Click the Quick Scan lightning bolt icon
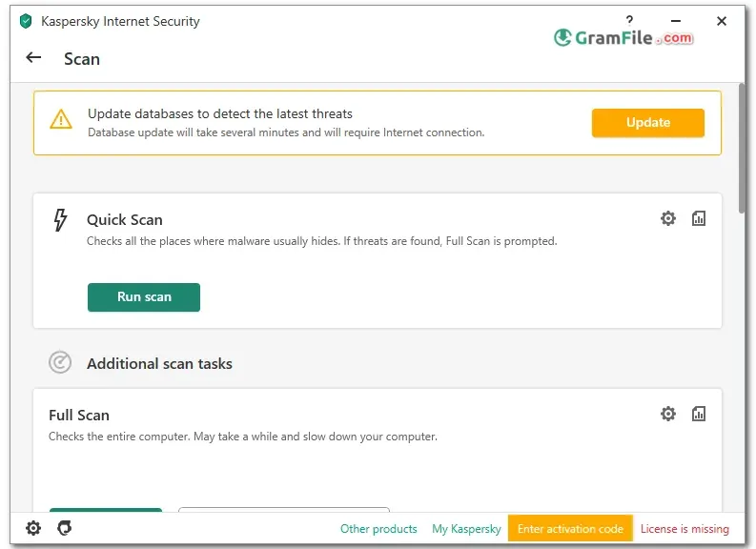Viewport: 756px width, 549px height. [60, 220]
